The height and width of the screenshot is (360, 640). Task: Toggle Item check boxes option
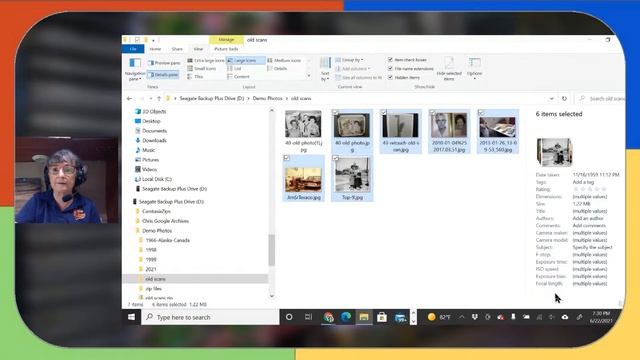tap(407, 60)
